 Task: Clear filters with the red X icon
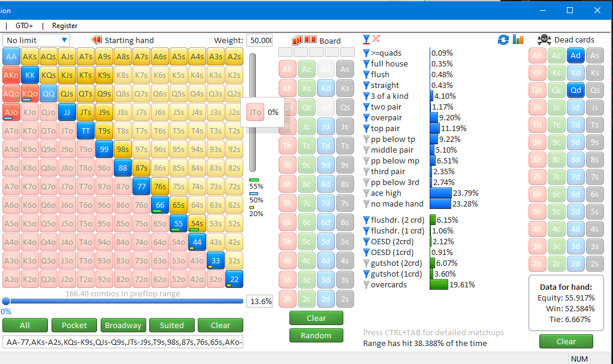(376, 38)
